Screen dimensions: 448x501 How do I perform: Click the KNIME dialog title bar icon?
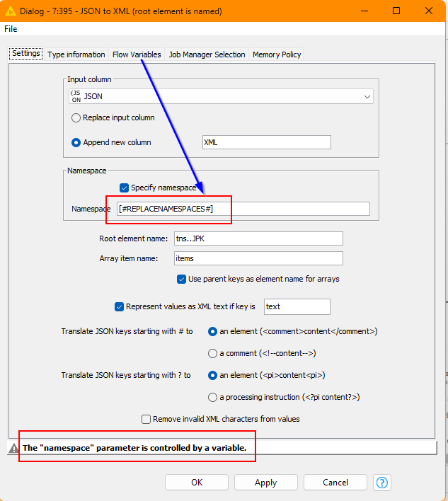pyautogui.click(x=10, y=11)
